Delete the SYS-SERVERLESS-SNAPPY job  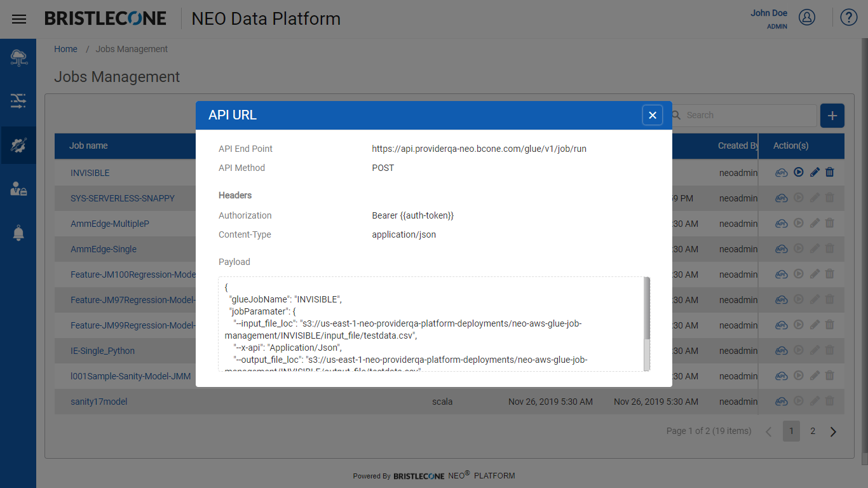click(x=829, y=198)
